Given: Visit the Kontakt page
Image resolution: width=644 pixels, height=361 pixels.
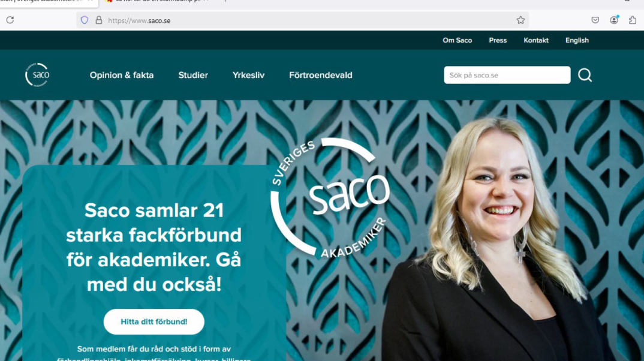Looking at the screenshot, I should 536,40.
